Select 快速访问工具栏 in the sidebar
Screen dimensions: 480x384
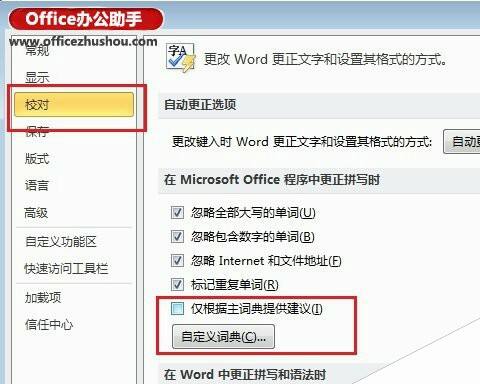(66, 269)
